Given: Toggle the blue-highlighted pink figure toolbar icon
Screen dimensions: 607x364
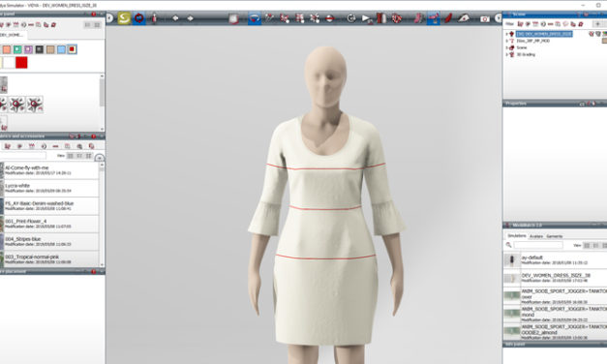Looking at the screenshot, I should pos(433,18).
